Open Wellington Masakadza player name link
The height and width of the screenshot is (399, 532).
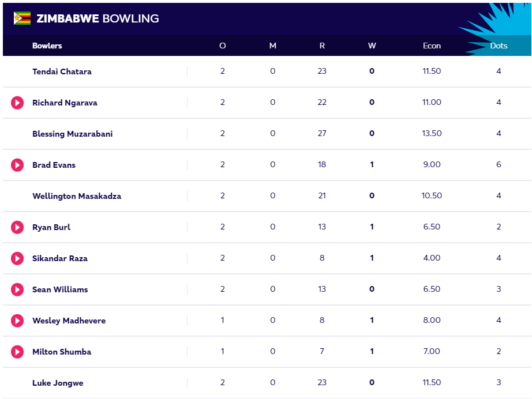(x=77, y=196)
